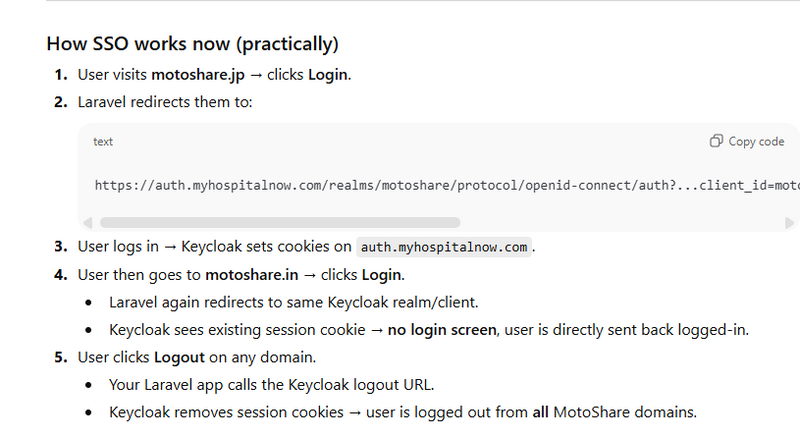Click the "text" language label of the code block
The width and height of the screenshot is (800, 447).
coord(103,142)
